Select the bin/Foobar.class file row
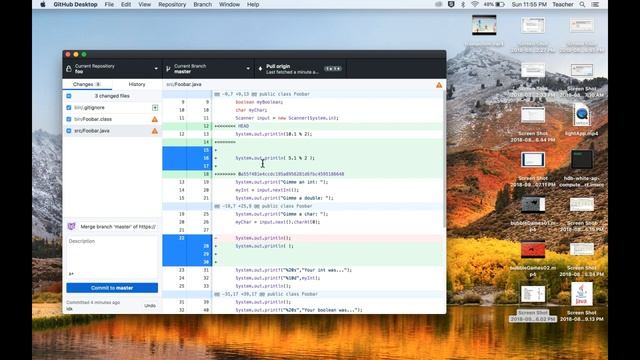This screenshot has width=640, height=360. (112, 119)
